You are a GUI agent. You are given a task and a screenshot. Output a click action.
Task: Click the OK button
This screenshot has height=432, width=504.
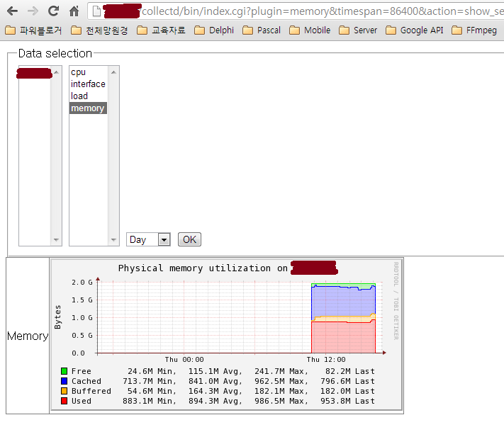(x=189, y=239)
